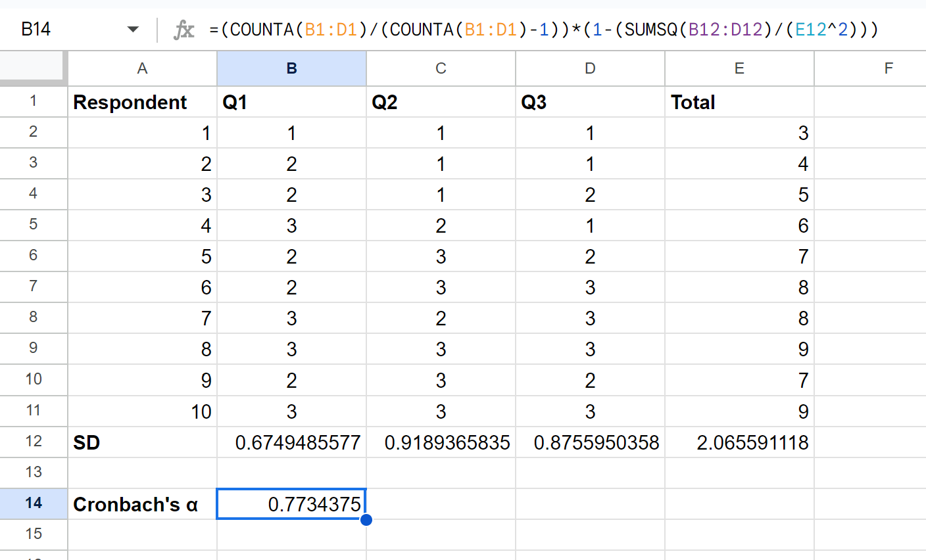Select cell with value 0.7734375
Screen dimensions: 926x560
[x=291, y=504]
